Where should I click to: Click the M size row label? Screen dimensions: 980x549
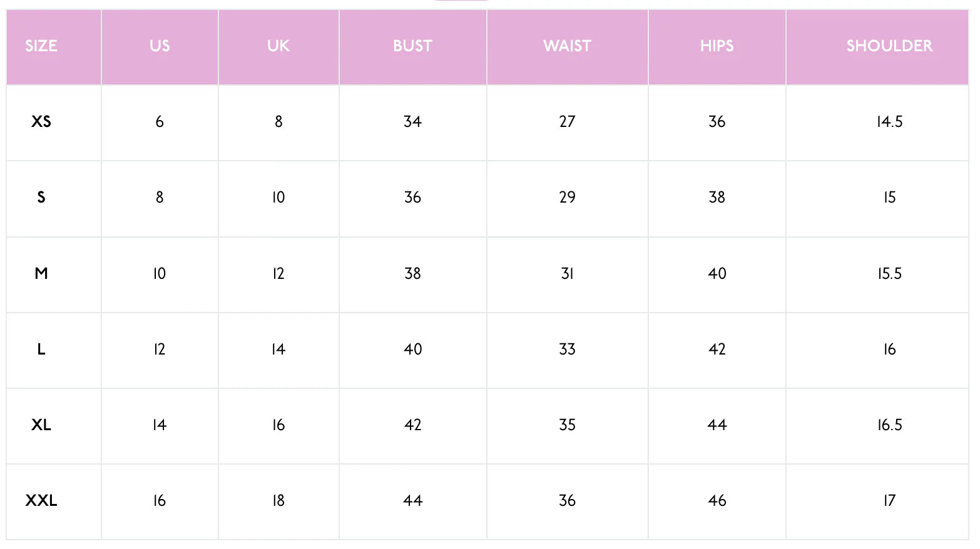click(x=41, y=273)
